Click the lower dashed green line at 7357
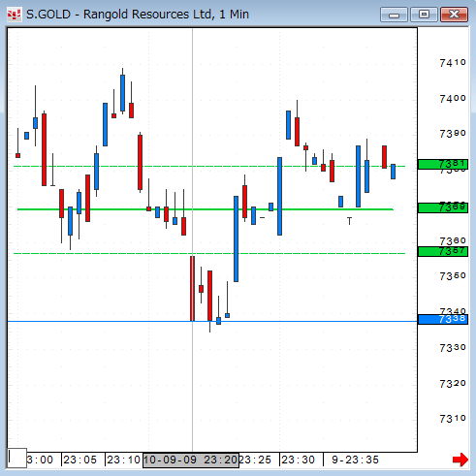The height and width of the screenshot is (476, 476). pyautogui.click(x=209, y=253)
